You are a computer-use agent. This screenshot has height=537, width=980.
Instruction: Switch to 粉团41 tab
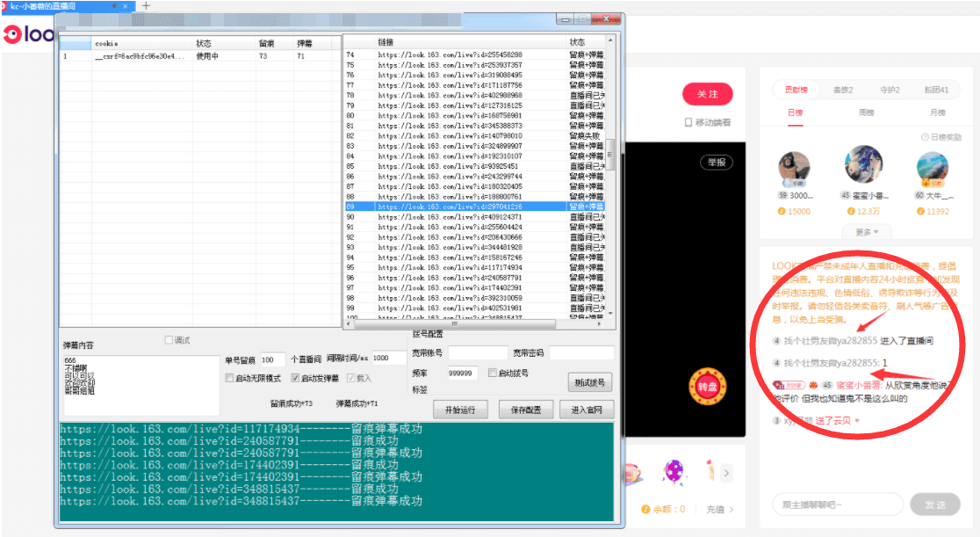[x=936, y=91]
